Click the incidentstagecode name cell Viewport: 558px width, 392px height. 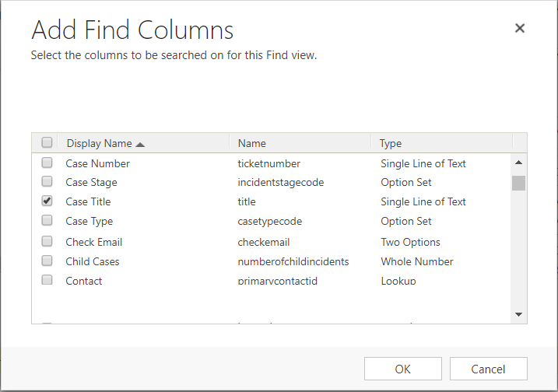(281, 183)
